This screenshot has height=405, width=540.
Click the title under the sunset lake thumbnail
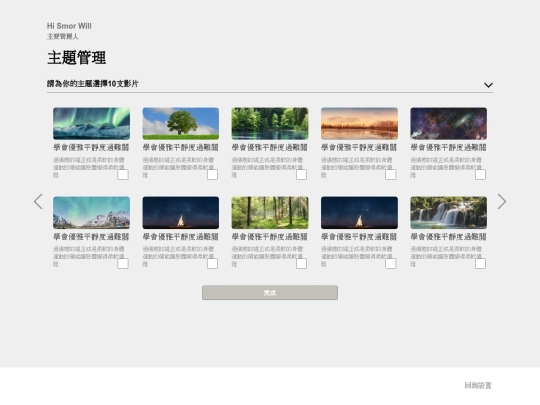359,148
